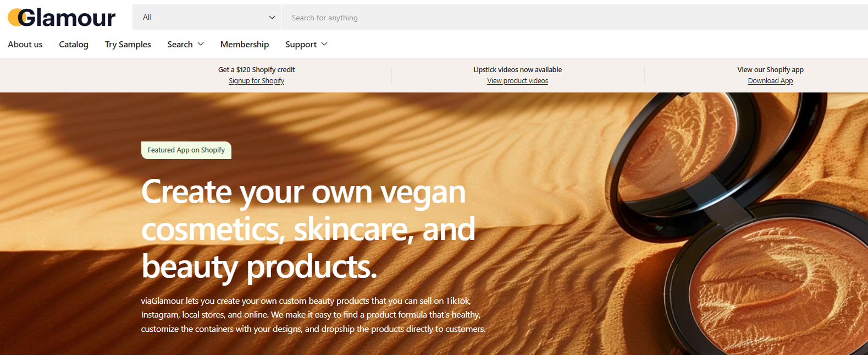Click the chevron beside Support
The width and height of the screenshot is (868, 355).
pyautogui.click(x=324, y=44)
